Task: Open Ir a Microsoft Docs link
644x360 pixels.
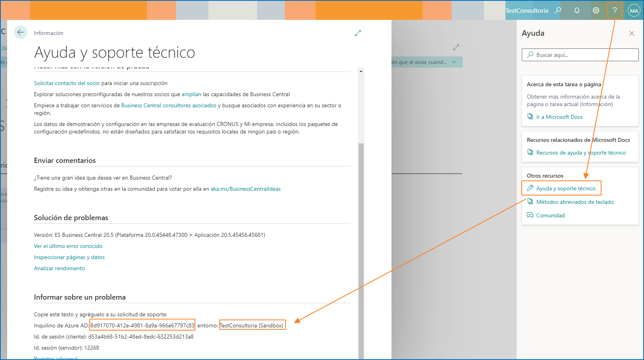Action: pos(559,117)
